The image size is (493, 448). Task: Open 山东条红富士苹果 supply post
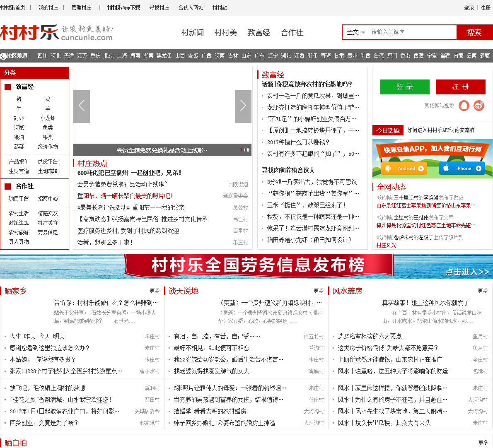426,205
